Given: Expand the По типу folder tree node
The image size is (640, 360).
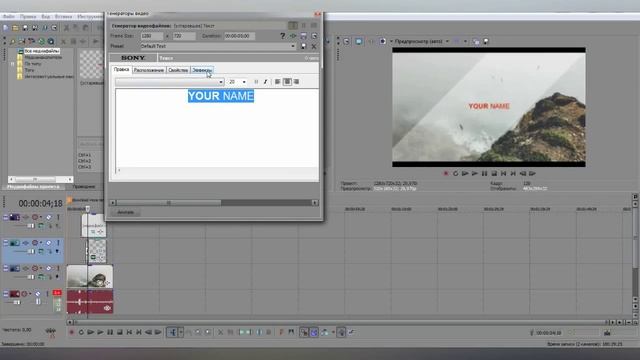Looking at the screenshot, I should tap(12, 64).
